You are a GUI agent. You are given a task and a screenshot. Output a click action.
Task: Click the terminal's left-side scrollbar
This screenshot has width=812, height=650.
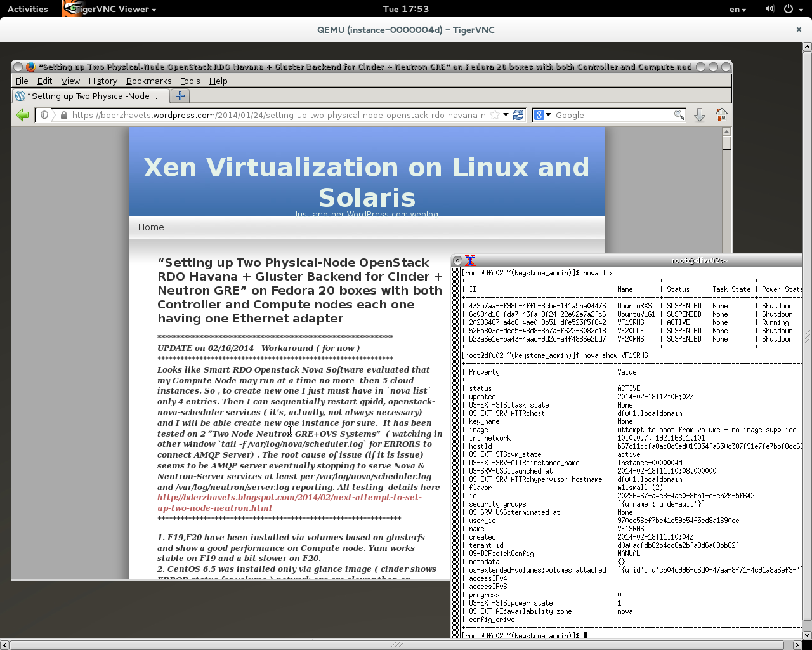click(455, 452)
